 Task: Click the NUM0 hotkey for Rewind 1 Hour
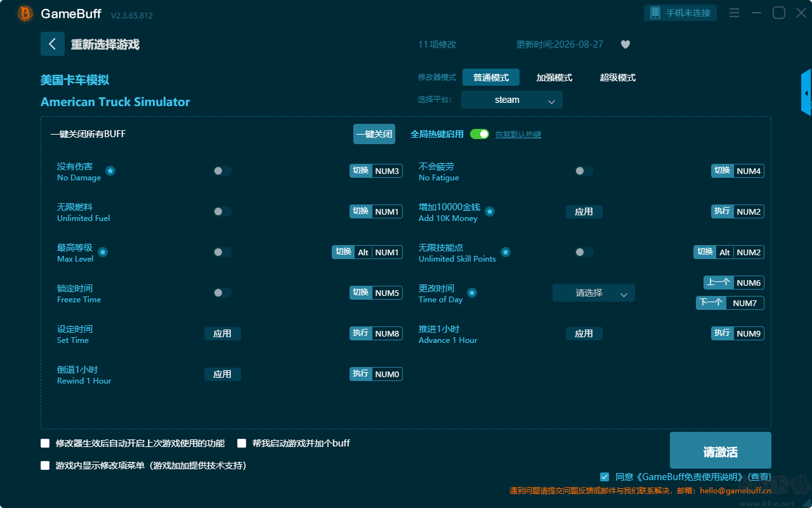[376, 374]
